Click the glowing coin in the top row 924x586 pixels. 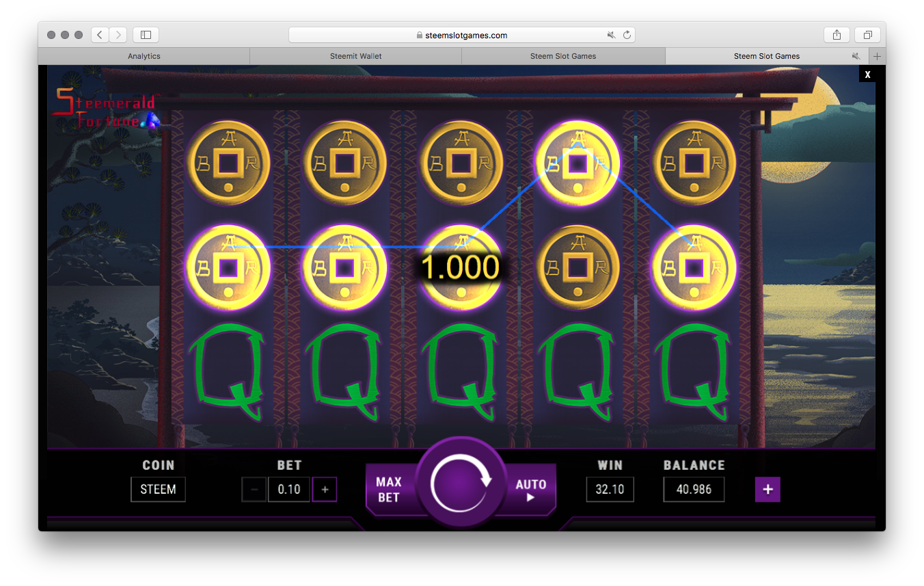click(x=577, y=164)
